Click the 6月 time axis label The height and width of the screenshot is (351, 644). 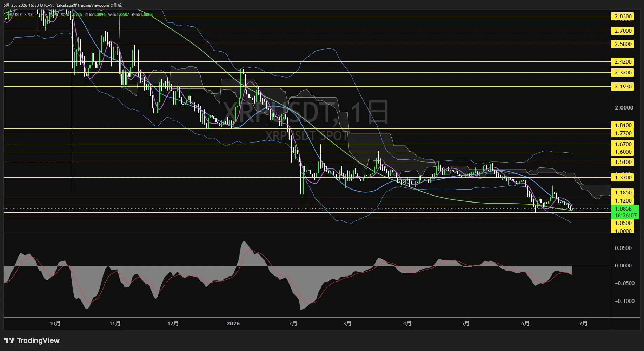(525, 324)
